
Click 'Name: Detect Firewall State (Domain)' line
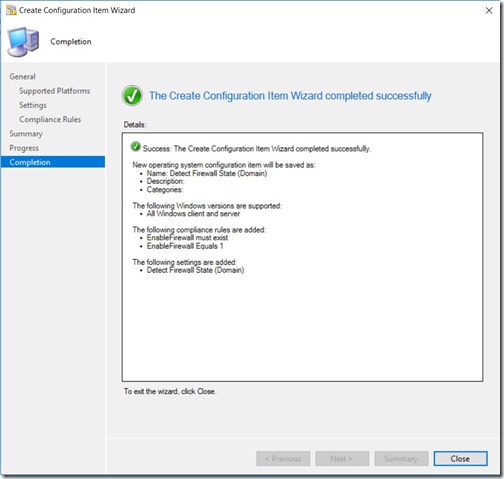[207, 173]
